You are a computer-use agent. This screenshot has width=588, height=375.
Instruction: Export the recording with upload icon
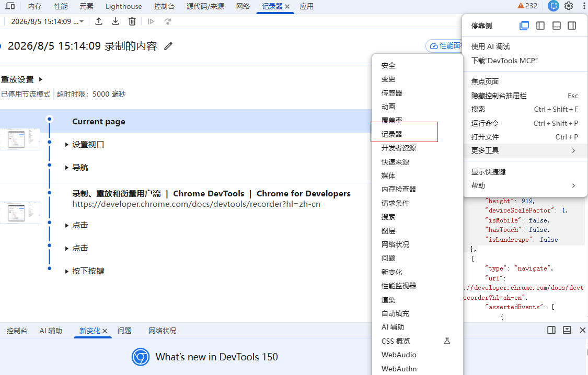click(99, 21)
